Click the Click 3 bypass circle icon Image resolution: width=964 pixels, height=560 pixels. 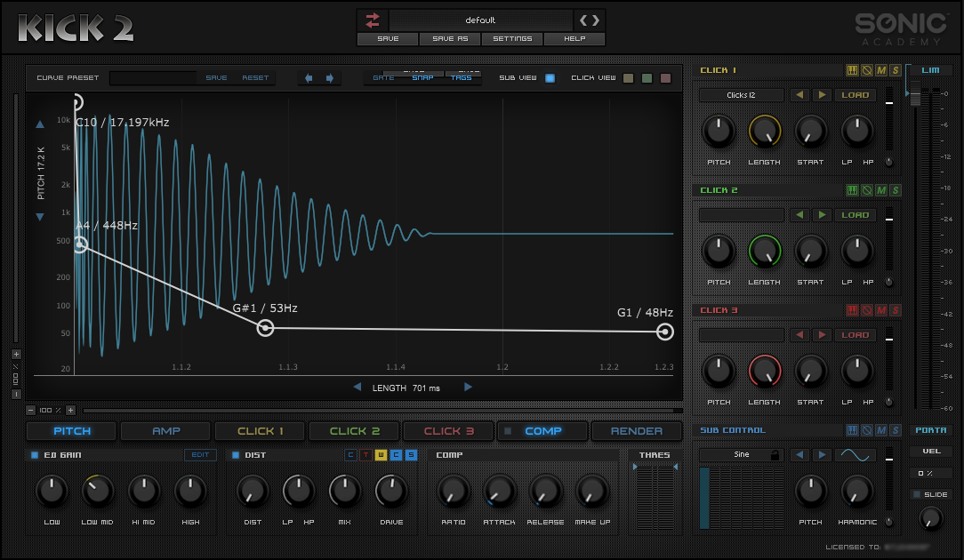click(x=867, y=310)
